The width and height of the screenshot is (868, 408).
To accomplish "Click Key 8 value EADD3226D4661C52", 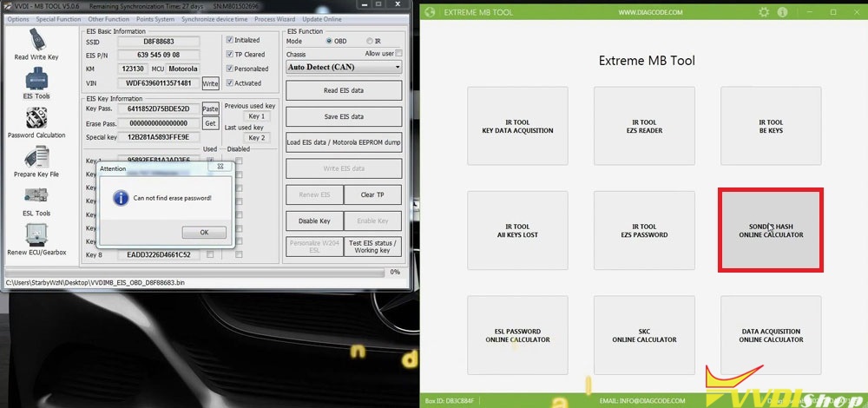I will 158,254.
